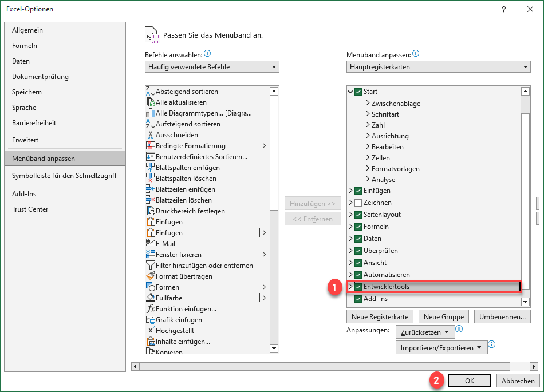Select Benutzerdefiniertes Sortieren icon
The image size is (544, 392).
pyautogui.click(x=150, y=157)
